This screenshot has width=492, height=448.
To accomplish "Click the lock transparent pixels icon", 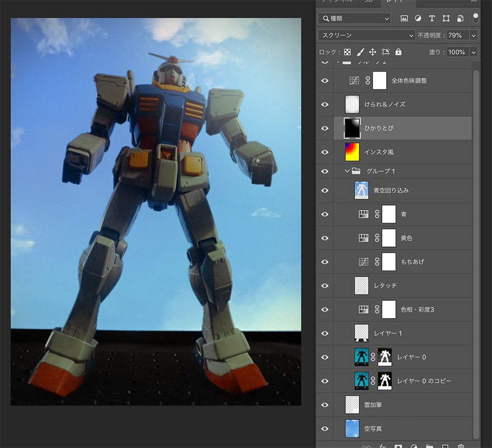I will 348,52.
